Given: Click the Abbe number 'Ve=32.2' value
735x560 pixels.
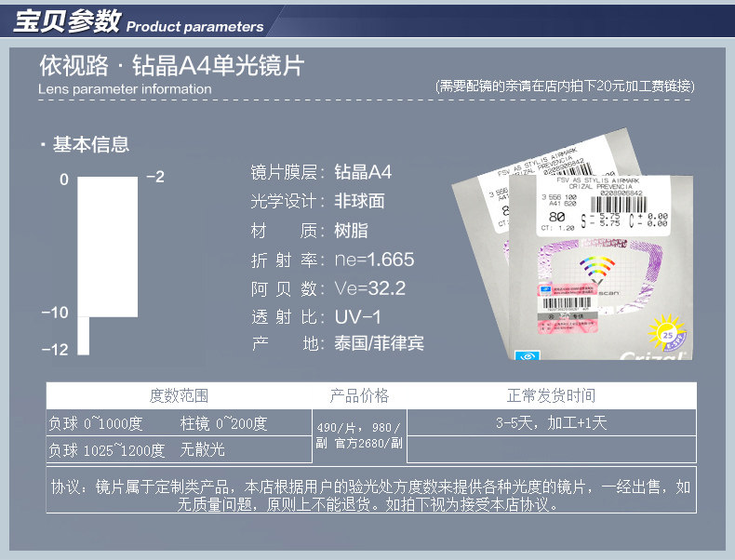Looking at the screenshot, I should (370, 288).
